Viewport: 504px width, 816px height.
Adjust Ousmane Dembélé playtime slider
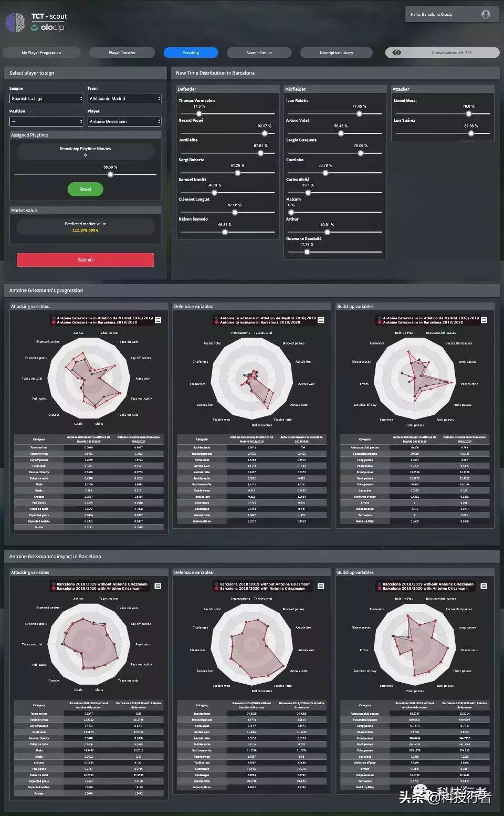pos(307,252)
